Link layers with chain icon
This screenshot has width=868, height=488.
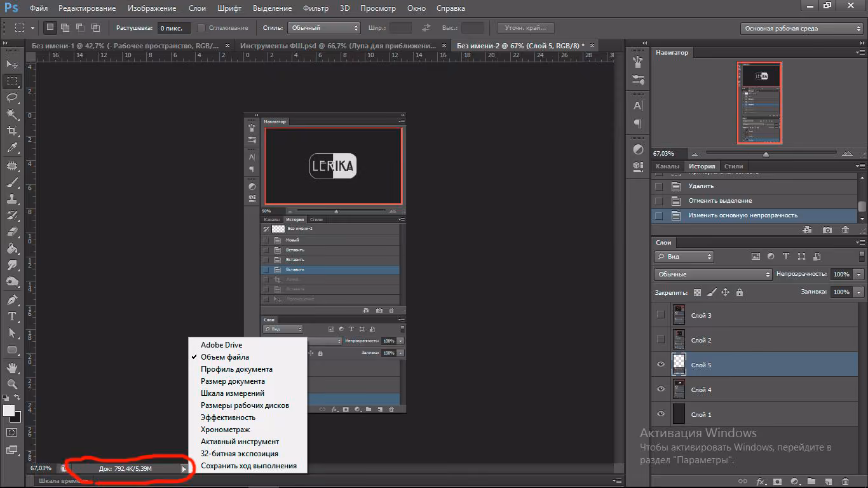click(x=742, y=482)
